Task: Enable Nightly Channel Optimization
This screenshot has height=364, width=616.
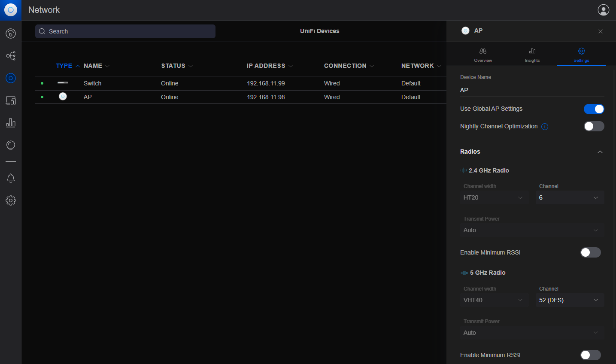Action: click(594, 126)
